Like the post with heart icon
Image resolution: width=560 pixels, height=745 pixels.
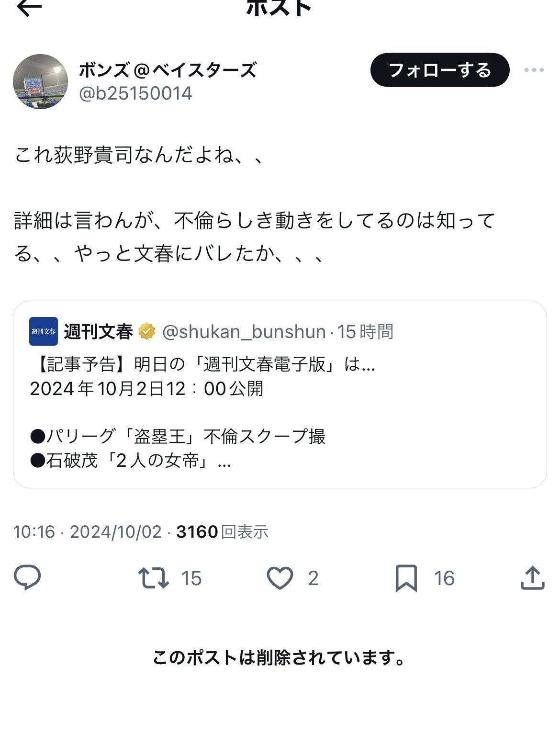click(280, 577)
